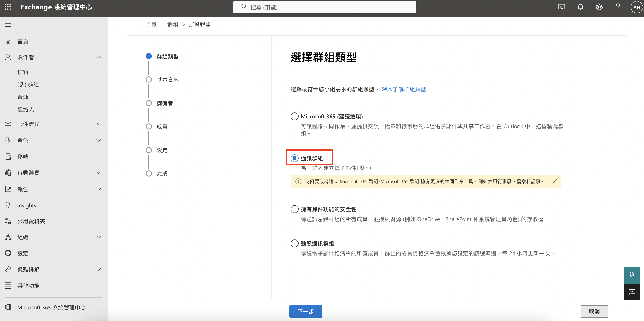Click the info icon in yellow banner
This screenshot has width=644, height=321.
[x=298, y=181]
